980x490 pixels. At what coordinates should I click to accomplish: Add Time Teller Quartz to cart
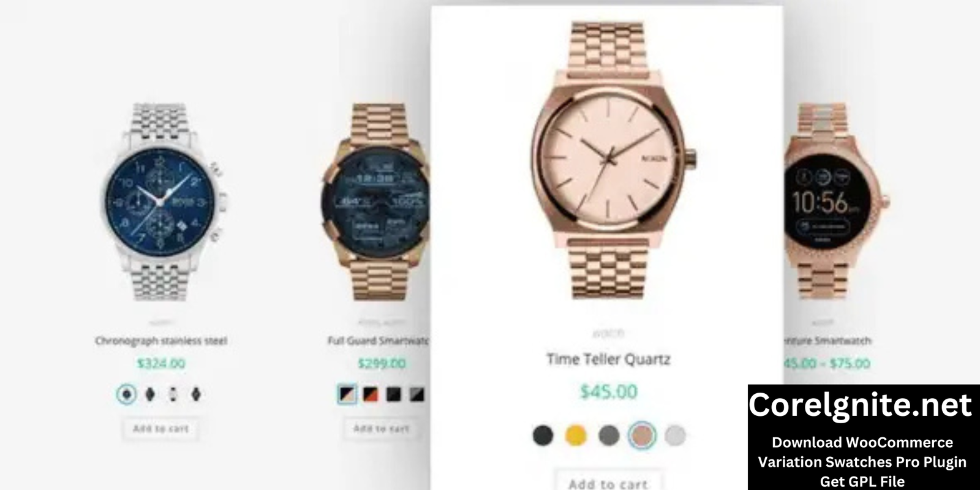tap(608, 481)
